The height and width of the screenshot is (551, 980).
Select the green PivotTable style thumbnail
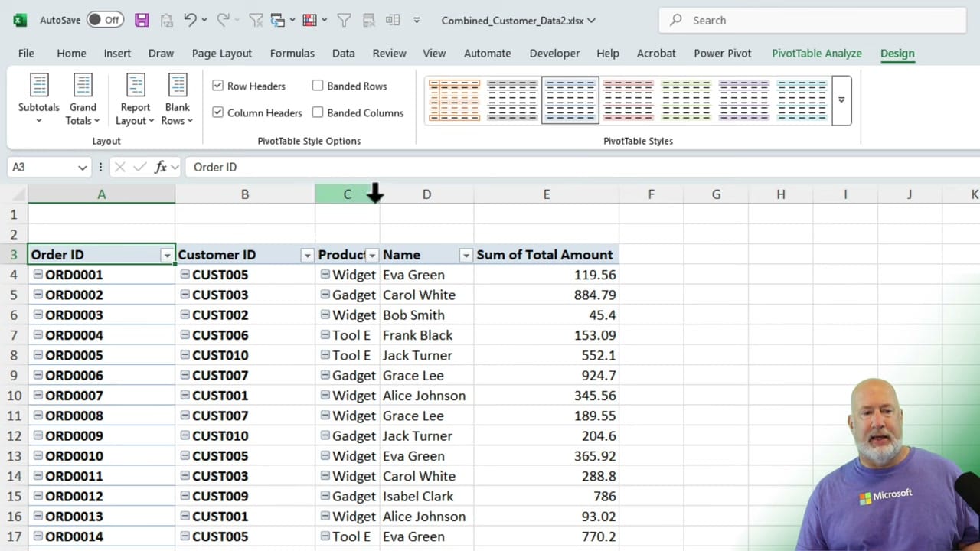[x=686, y=99]
